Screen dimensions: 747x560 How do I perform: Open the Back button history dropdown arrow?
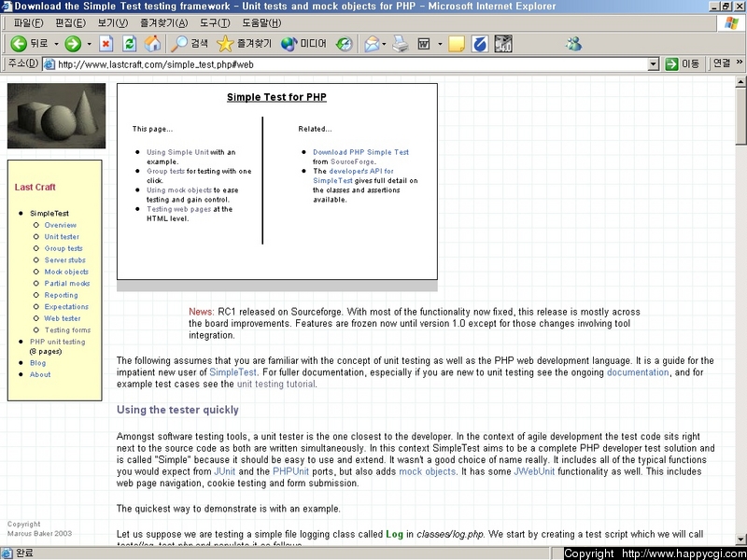(56, 44)
